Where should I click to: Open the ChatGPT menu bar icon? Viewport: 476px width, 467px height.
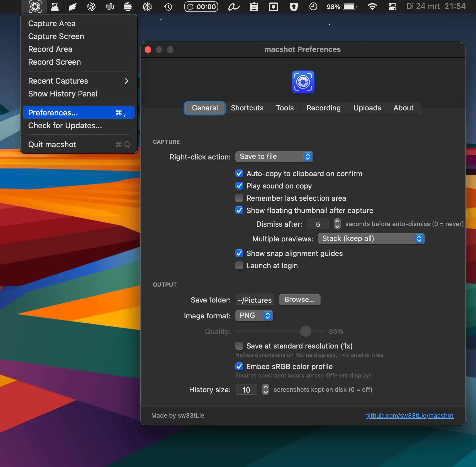(91, 7)
